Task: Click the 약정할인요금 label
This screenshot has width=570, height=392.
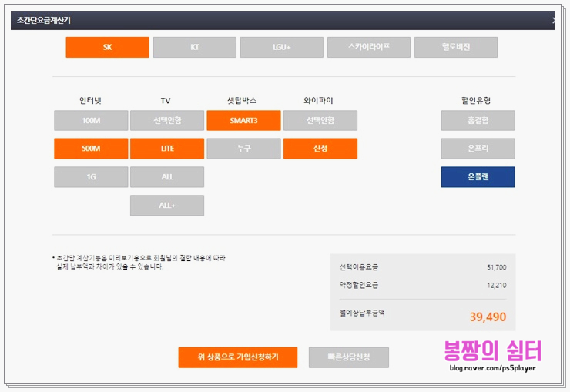Action: coord(359,285)
